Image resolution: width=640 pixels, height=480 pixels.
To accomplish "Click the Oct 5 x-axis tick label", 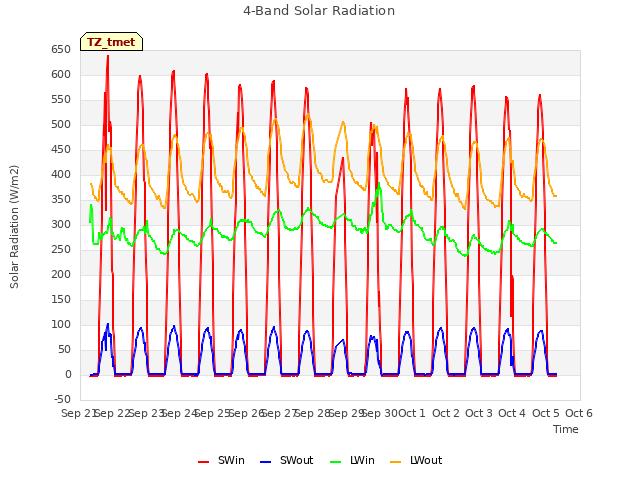I will point(546,413).
